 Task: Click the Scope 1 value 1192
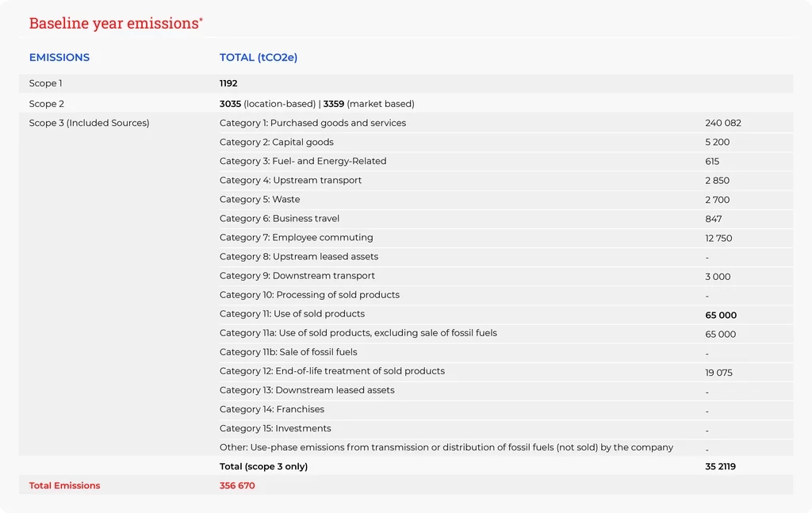point(228,84)
